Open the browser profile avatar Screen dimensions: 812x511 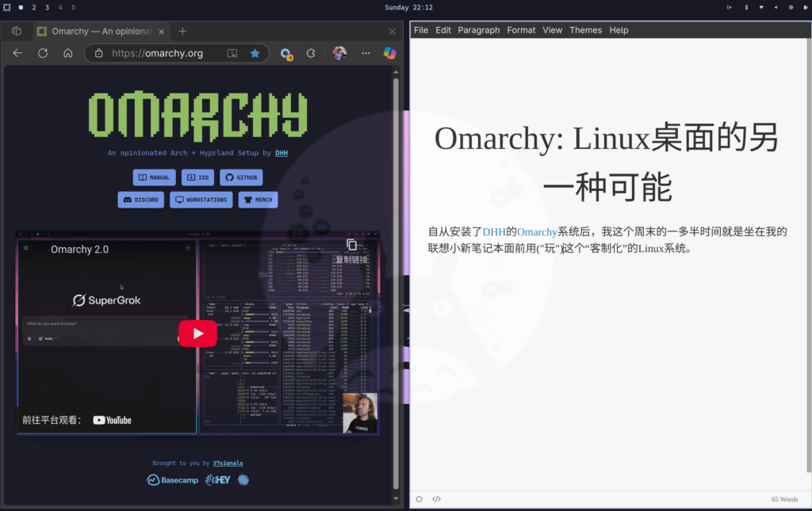[339, 53]
